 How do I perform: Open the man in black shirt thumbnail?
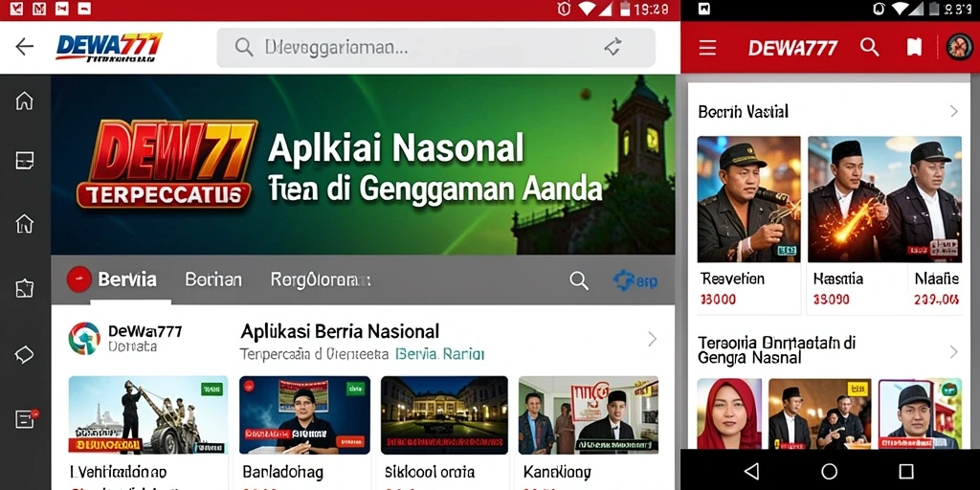pos(304,415)
